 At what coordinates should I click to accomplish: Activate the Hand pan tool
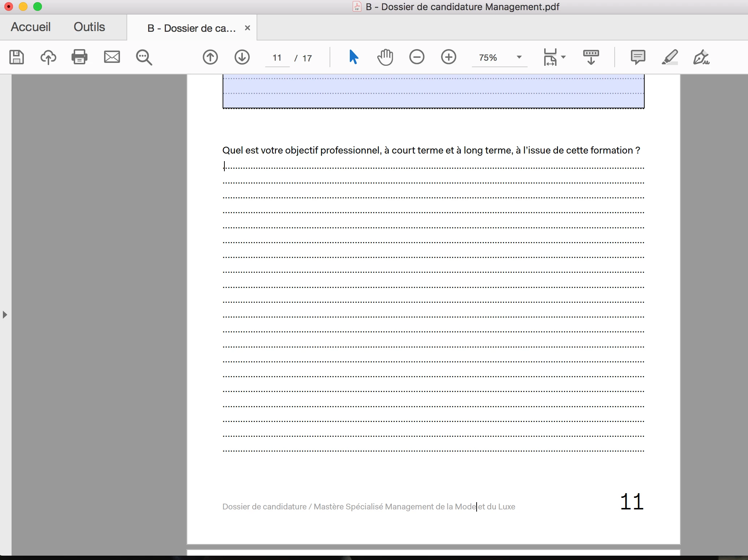coord(385,57)
